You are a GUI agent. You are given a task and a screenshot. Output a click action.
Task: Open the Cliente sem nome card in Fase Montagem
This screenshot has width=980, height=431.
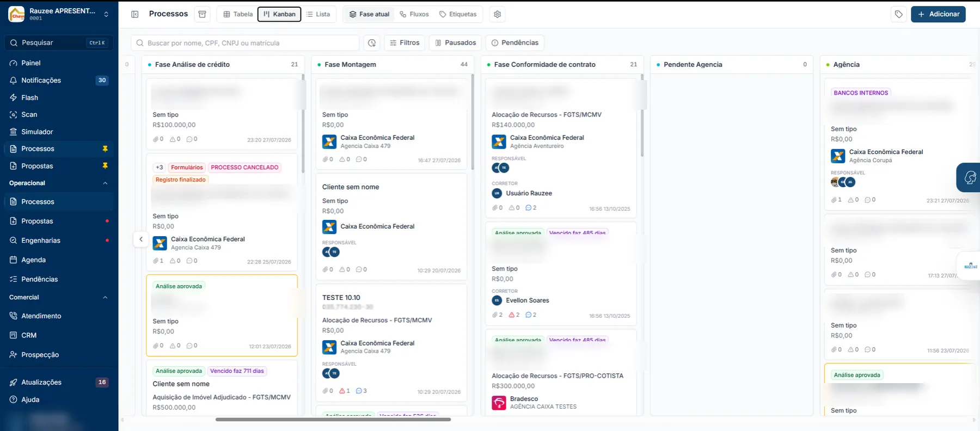click(x=391, y=227)
